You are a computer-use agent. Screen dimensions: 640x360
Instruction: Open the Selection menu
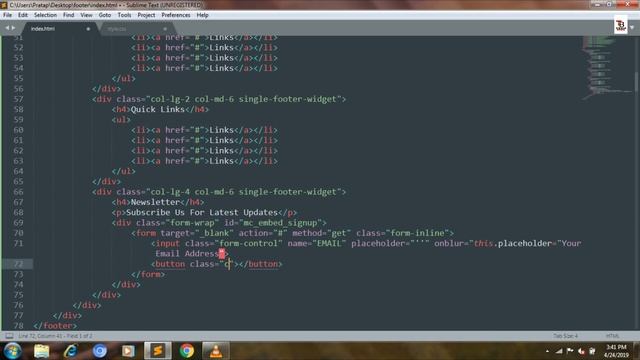tap(45, 15)
